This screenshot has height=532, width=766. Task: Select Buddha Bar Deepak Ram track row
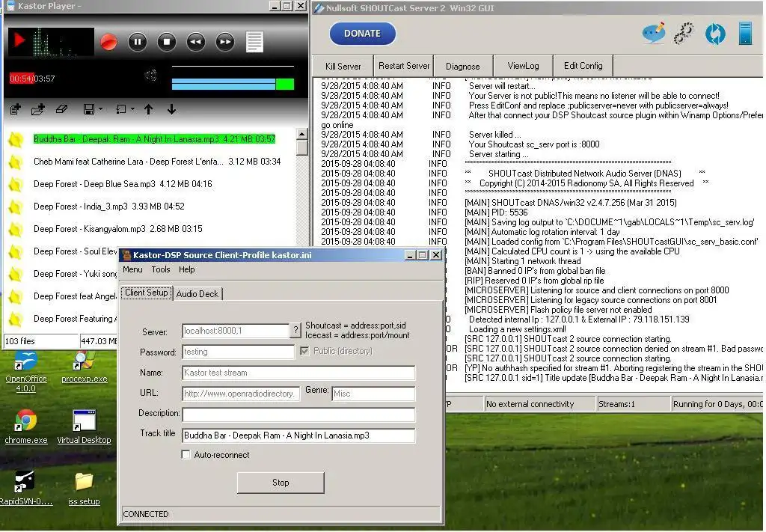pyautogui.click(x=154, y=139)
